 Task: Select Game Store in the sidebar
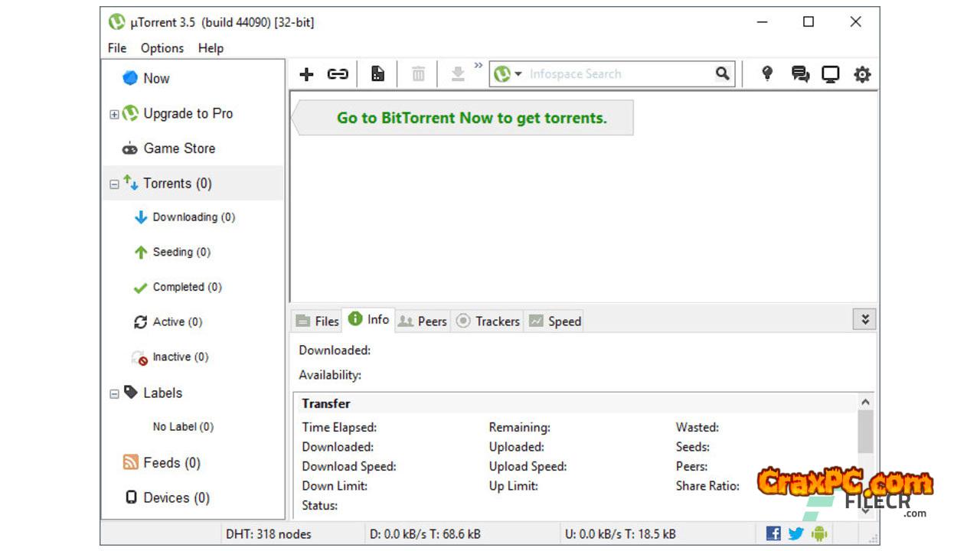click(x=178, y=148)
